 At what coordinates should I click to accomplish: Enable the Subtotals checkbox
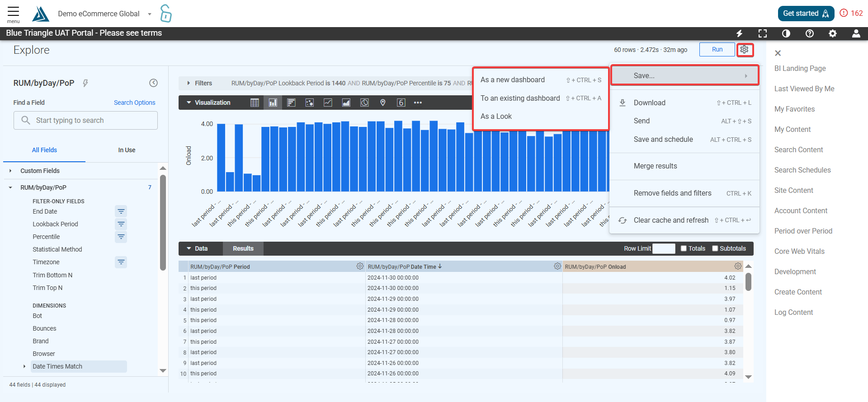715,248
